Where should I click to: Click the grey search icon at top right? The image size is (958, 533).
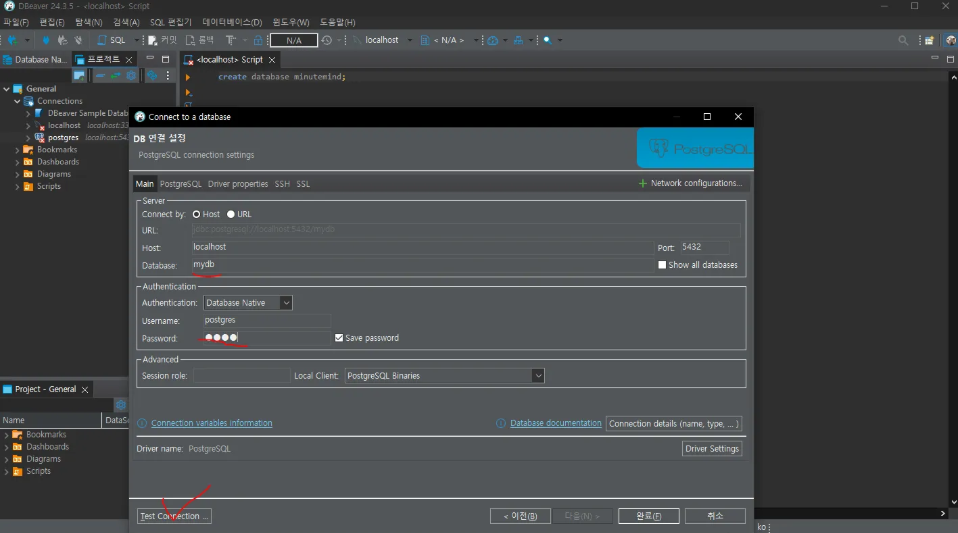click(x=903, y=40)
